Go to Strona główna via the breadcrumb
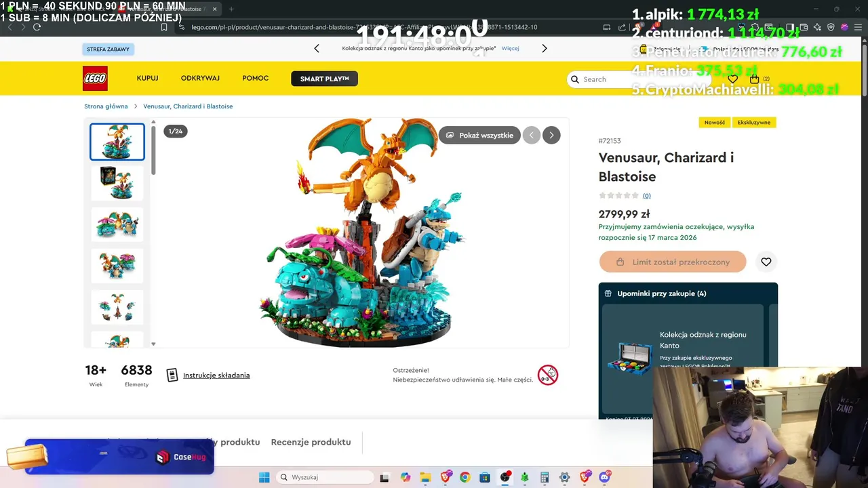 [x=106, y=106]
